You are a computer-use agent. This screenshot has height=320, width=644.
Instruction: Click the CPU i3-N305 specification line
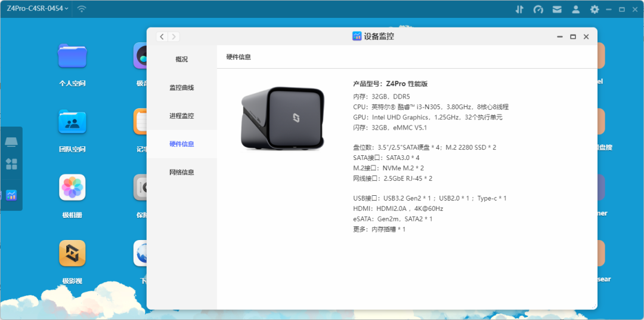coord(431,107)
